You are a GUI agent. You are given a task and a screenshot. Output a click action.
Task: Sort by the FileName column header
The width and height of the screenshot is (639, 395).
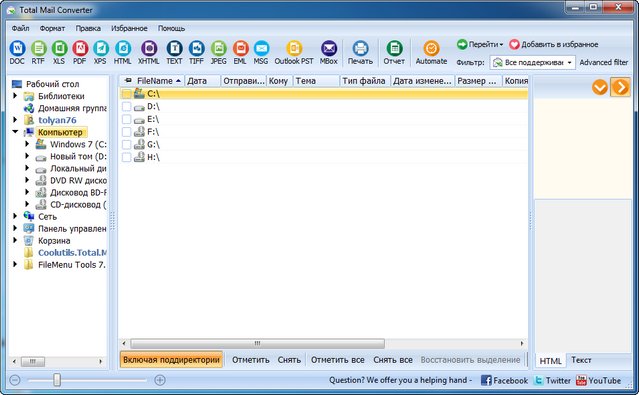[152, 81]
